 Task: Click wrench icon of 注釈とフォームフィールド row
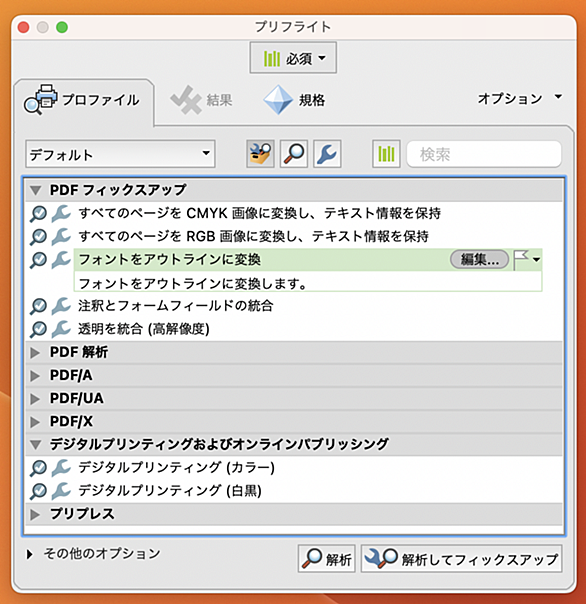click(61, 306)
